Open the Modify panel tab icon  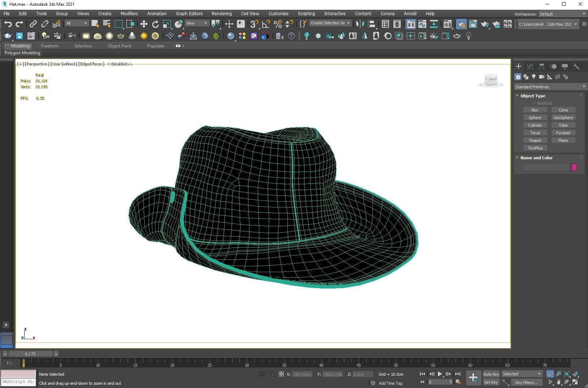point(530,67)
